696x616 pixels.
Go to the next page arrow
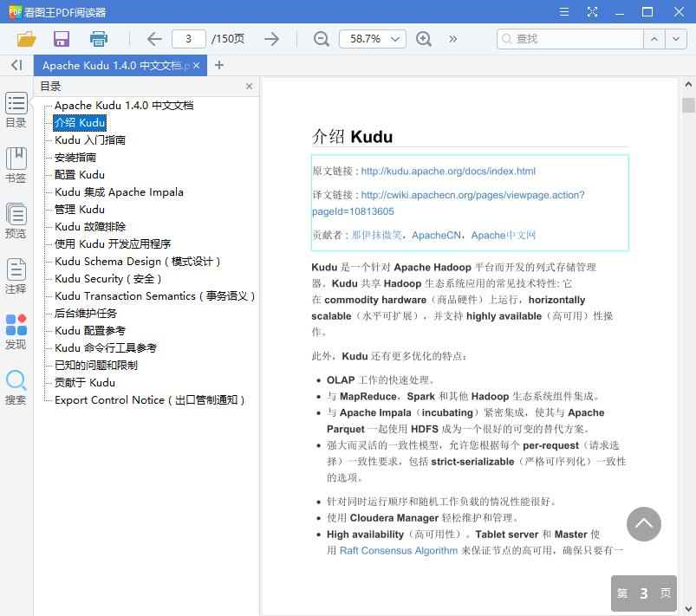[x=271, y=39]
